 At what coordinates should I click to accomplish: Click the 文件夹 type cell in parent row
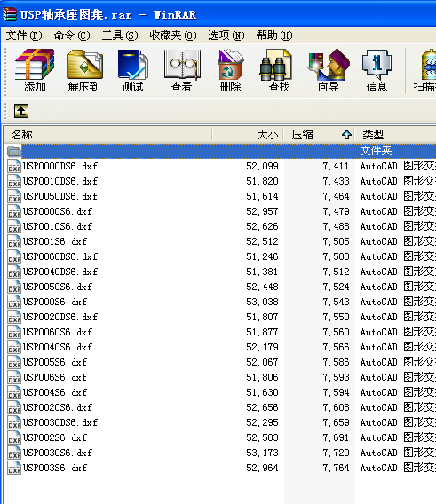coord(376,151)
